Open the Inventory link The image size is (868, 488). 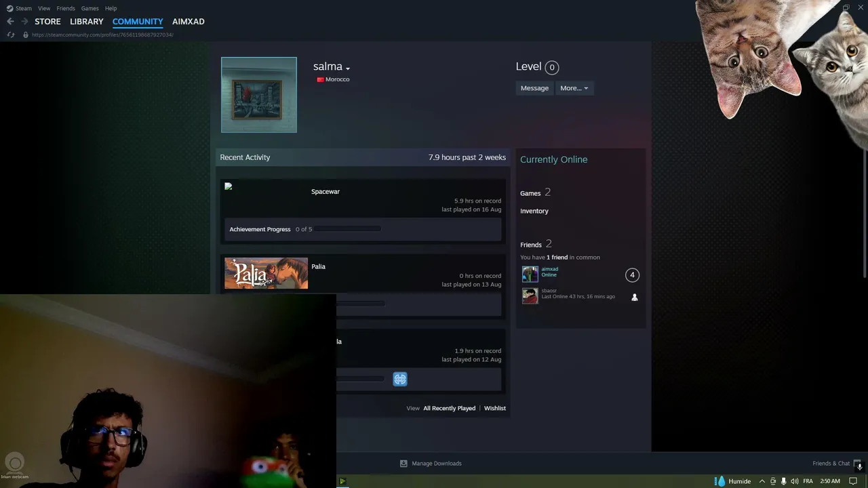point(534,211)
